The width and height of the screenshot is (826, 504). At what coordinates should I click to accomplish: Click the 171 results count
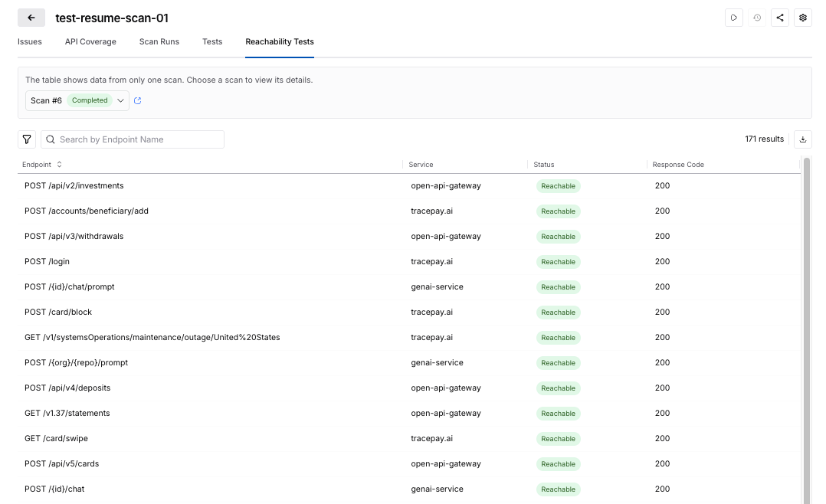tap(765, 139)
